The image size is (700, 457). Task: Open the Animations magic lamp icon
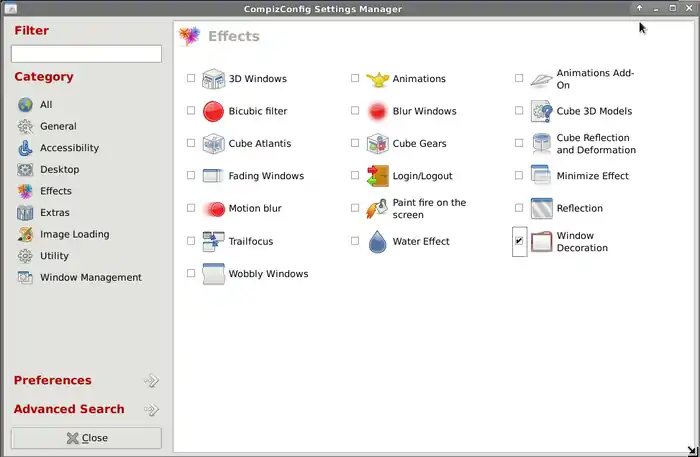point(377,79)
